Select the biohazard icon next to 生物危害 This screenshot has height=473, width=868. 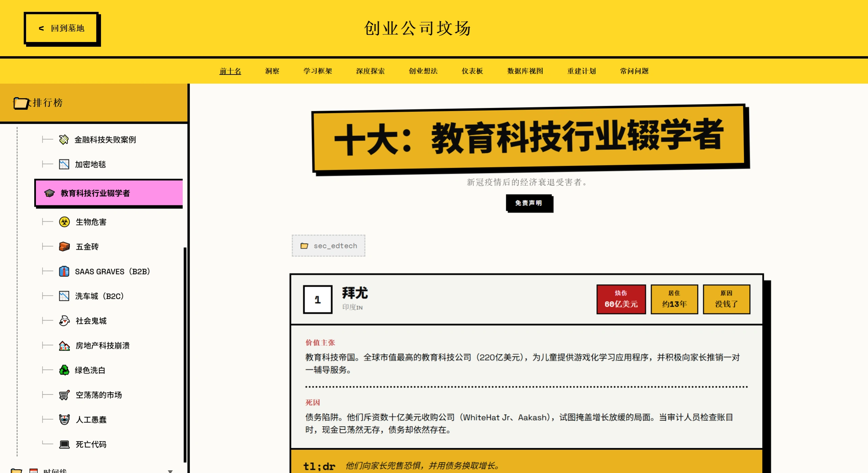pyautogui.click(x=64, y=222)
